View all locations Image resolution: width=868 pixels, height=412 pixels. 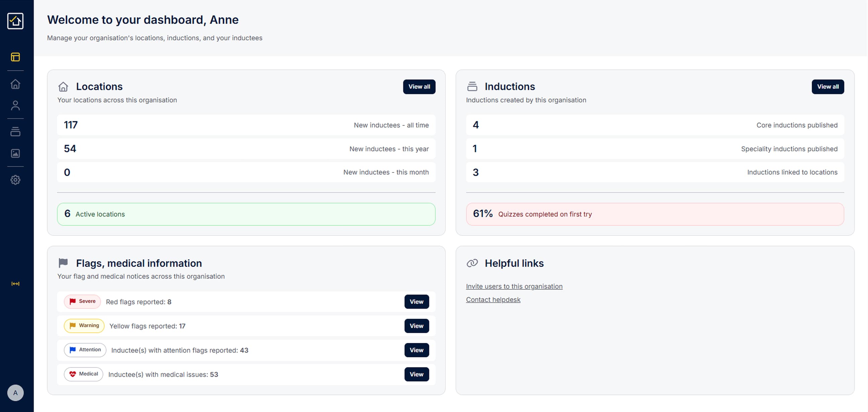point(419,87)
